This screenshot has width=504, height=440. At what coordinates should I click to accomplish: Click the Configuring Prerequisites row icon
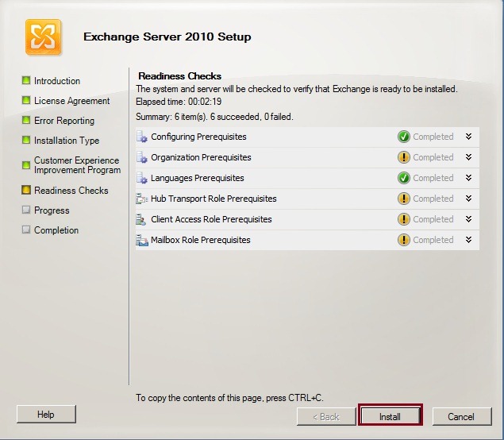pyautogui.click(x=142, y=137)
